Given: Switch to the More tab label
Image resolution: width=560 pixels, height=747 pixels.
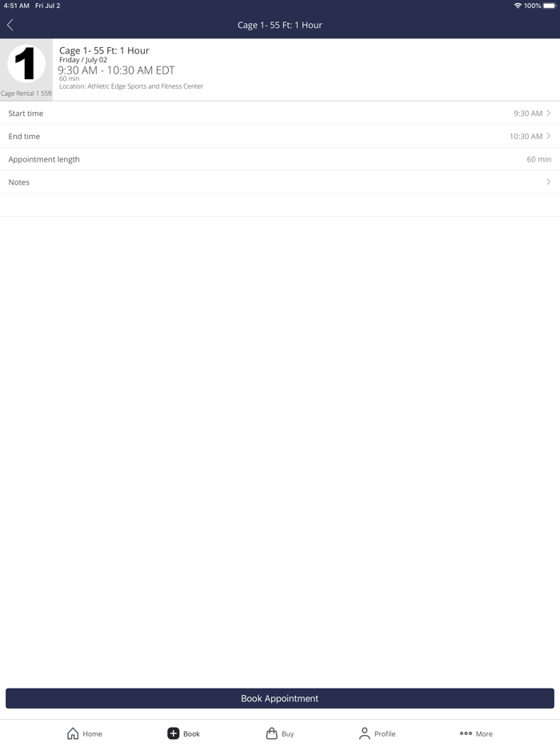Looking at the screenshot, I should coord(484,733).
